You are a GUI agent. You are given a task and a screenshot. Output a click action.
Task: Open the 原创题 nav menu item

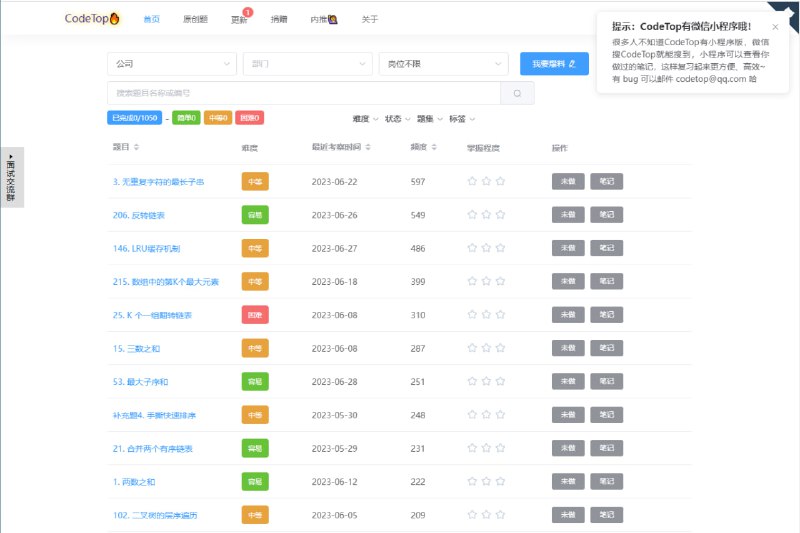pos(195,19)
